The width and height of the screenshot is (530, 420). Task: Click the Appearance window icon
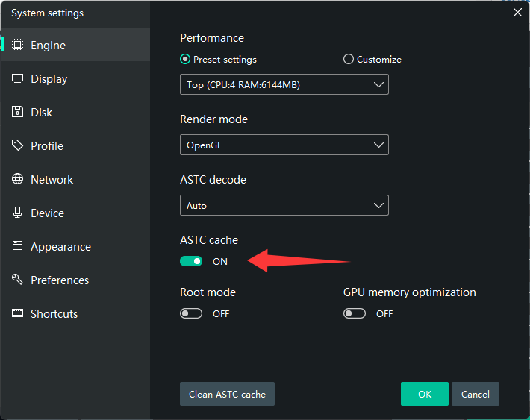click(x=18, y=246)
